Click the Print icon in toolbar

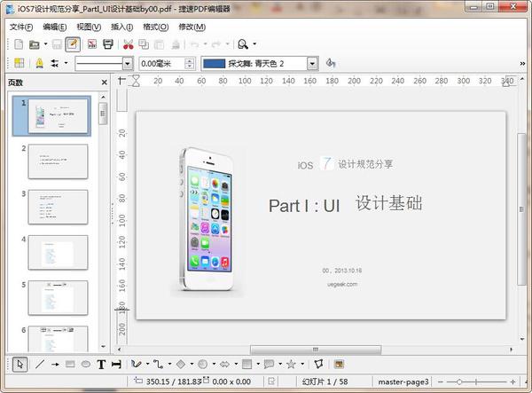108,44
